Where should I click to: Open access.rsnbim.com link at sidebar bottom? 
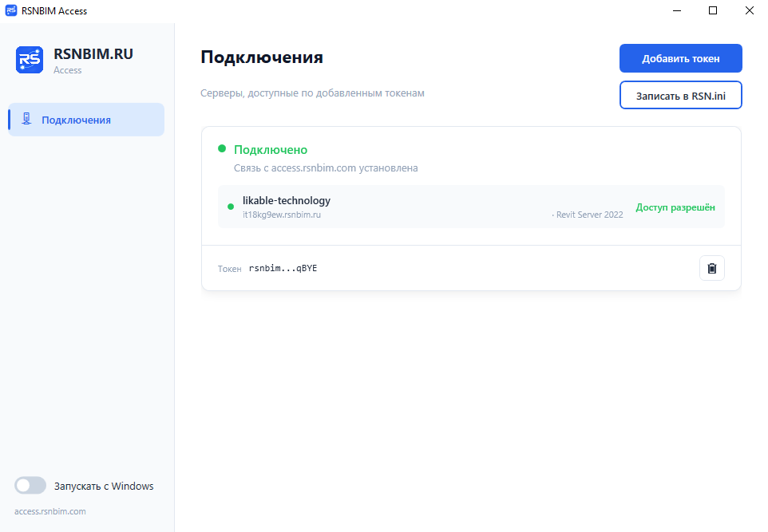click(50, 511)
